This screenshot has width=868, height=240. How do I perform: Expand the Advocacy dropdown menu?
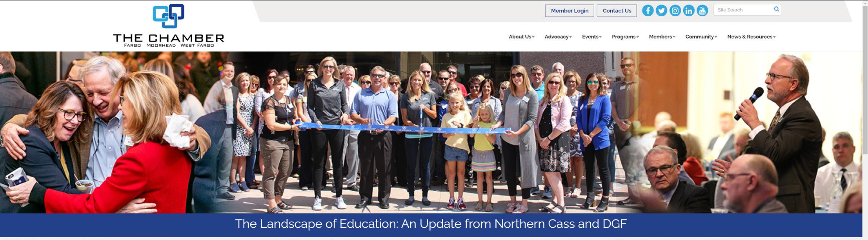tap(558, 37)
